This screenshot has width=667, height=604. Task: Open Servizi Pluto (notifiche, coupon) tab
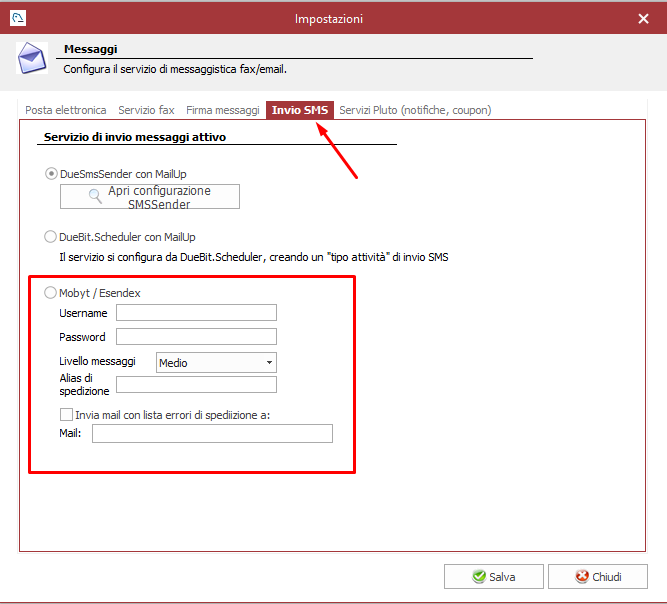[415, 110]
